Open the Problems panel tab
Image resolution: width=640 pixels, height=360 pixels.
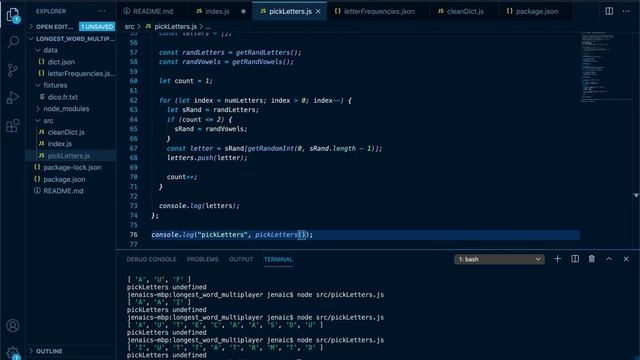202,259
